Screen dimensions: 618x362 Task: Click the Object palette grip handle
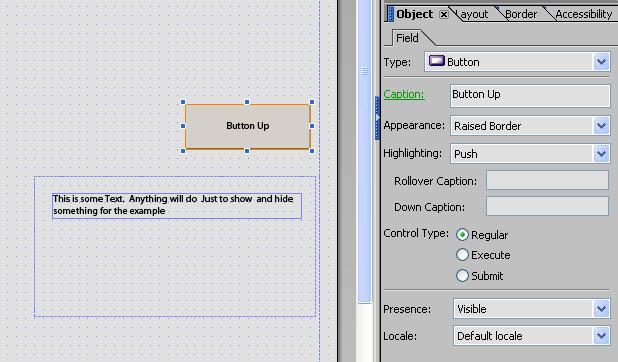pyautogui.click(x=390, y=14)
